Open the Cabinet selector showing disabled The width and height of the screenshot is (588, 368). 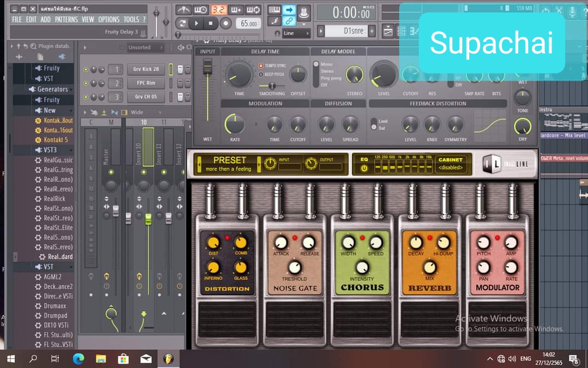point(450,164)
